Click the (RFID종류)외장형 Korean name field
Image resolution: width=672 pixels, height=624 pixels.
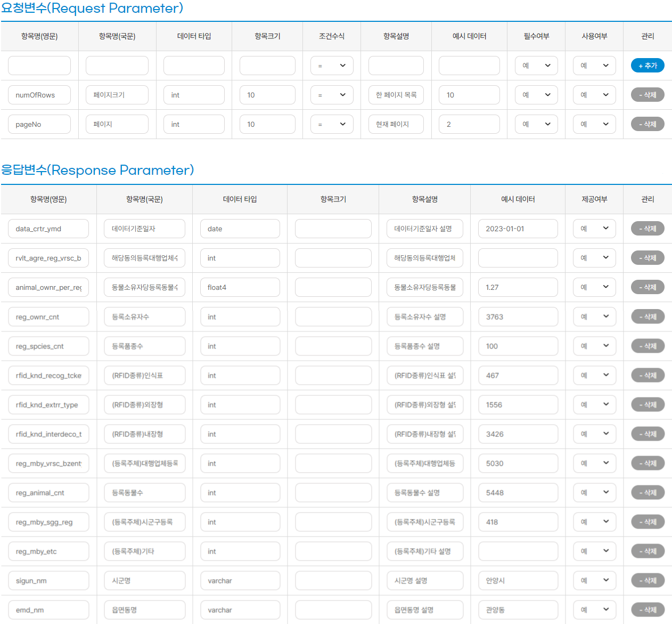click(145, 404)
